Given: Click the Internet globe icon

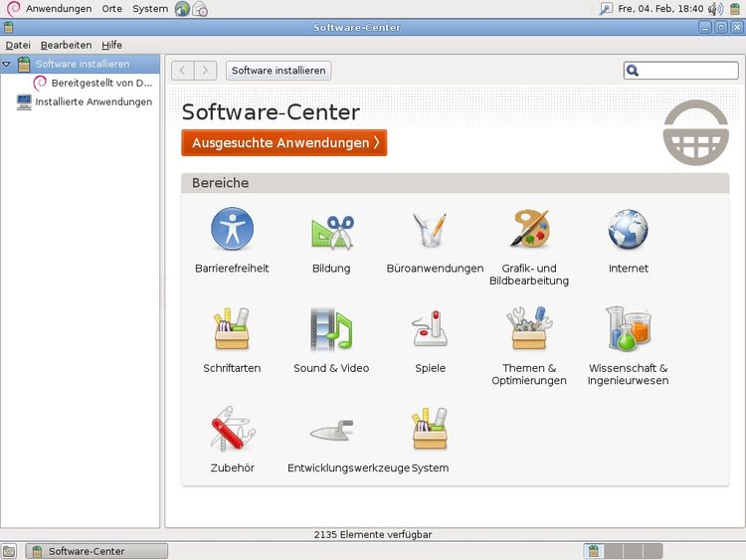Looking at the screenshot, I should (628, 230).
